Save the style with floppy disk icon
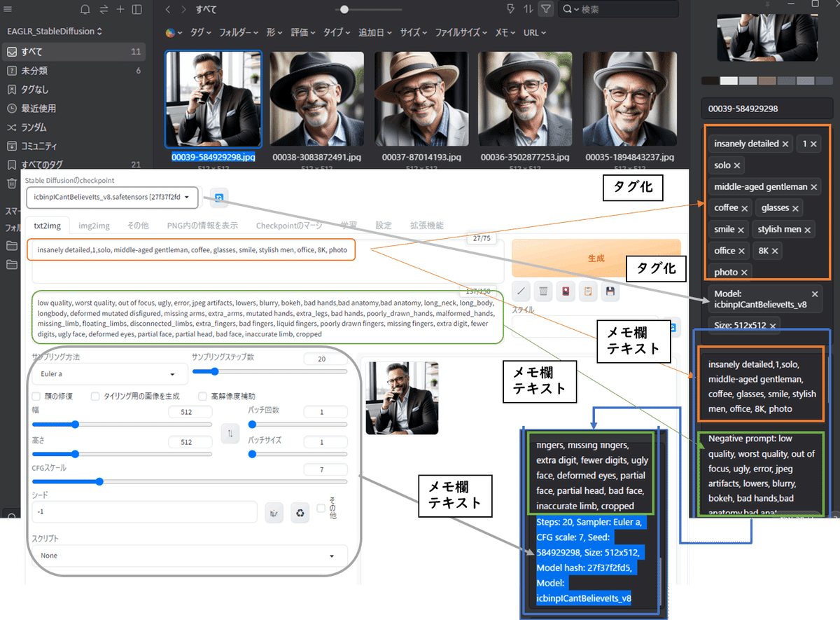The width and height of the screenshot is (840, 620). (610, 290)
